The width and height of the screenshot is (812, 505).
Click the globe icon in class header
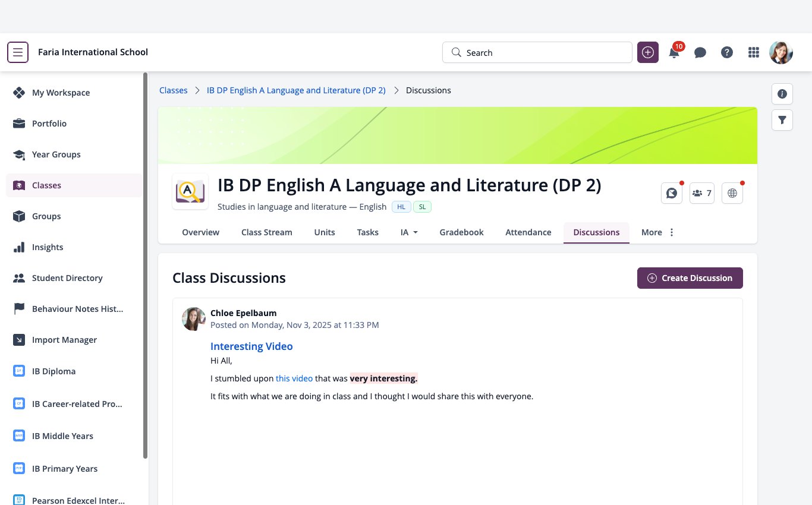[732, 193]
